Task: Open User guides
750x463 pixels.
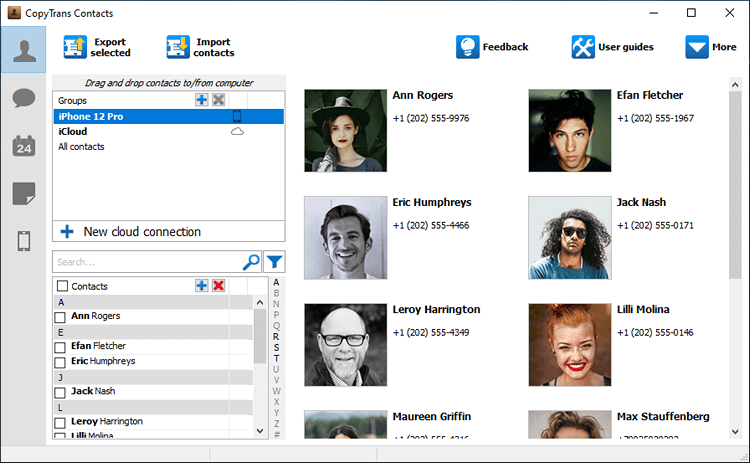Action: pyautogui.click(x=612, y=47)
